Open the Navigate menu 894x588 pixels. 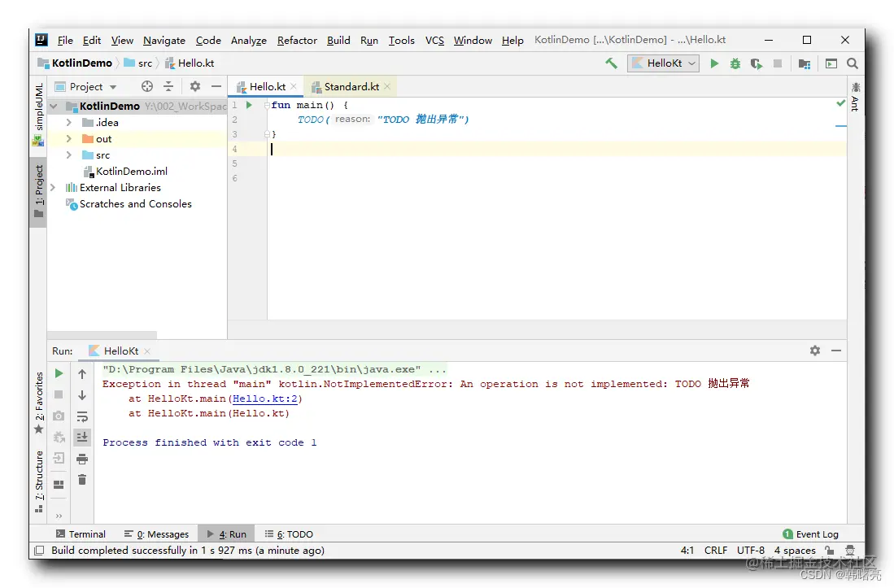[x=164, y=41]
